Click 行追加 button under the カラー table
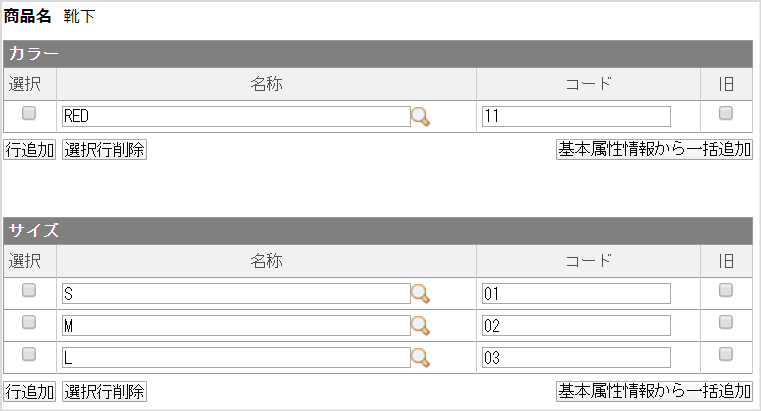This screenshot has width=761, height=411. (30, 149)
